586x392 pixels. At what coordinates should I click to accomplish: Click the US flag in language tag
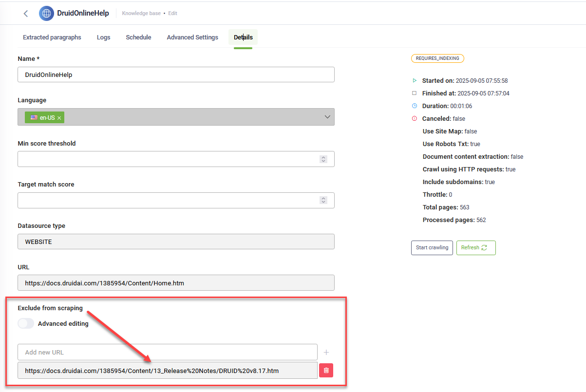point(34,117)
